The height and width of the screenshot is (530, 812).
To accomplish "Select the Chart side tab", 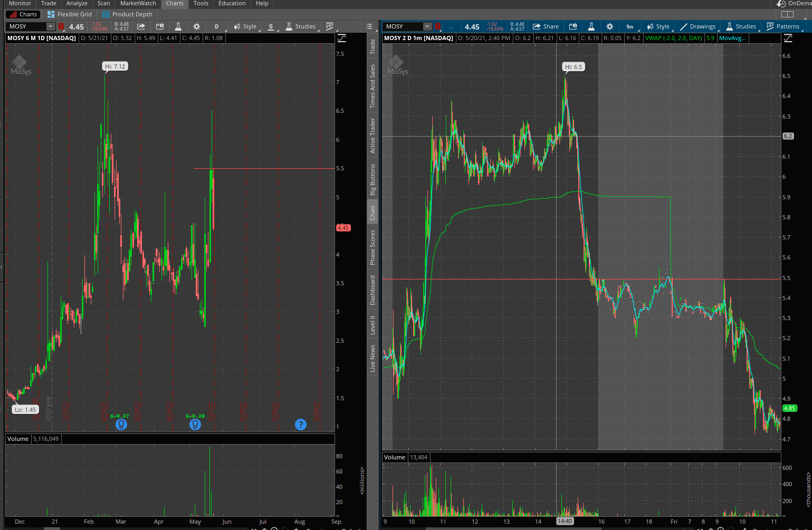I will 372,213.
